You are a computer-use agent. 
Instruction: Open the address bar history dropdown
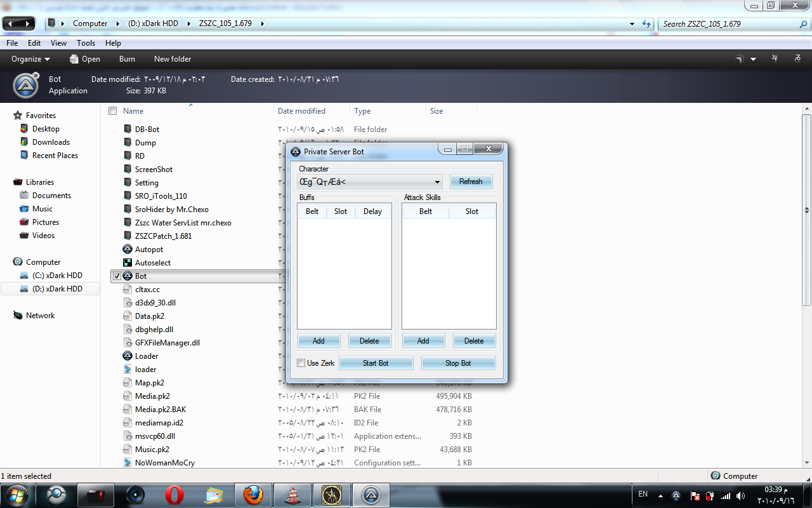tap(632, 24)
